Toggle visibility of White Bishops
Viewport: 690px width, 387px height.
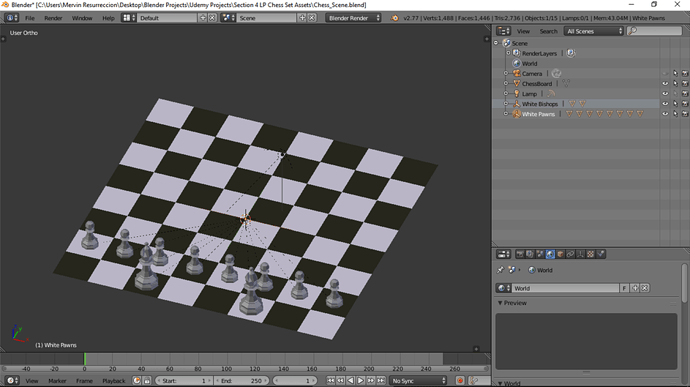pos(665,104)
